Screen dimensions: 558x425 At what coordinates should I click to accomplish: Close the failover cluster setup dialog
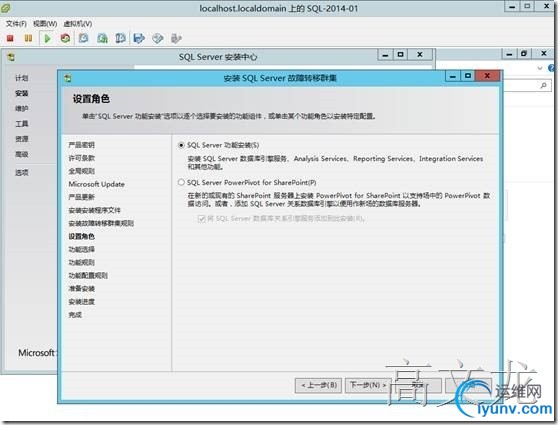tap(487, 76)
